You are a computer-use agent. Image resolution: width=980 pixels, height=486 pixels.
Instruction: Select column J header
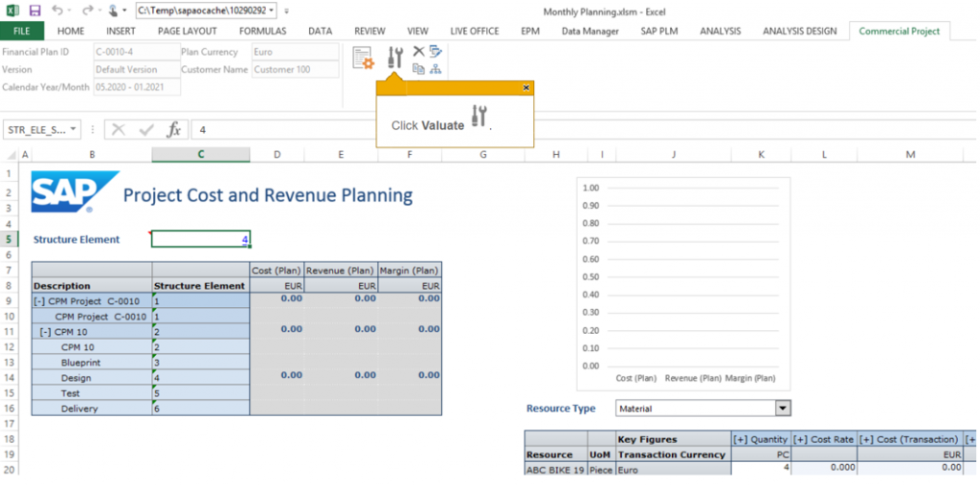click(673, 154)
